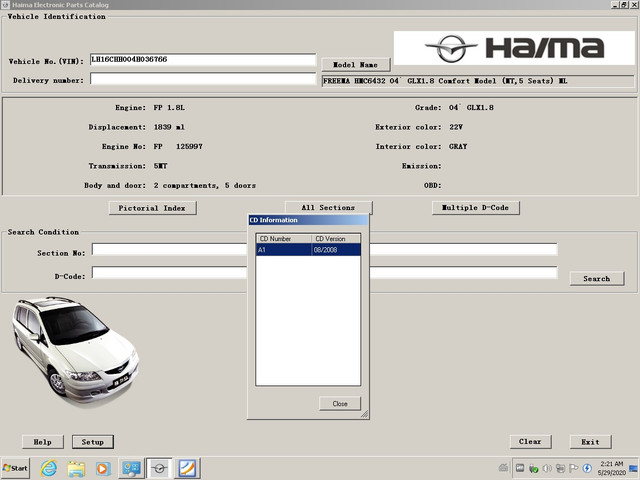Click the Start button

[16, 468]
